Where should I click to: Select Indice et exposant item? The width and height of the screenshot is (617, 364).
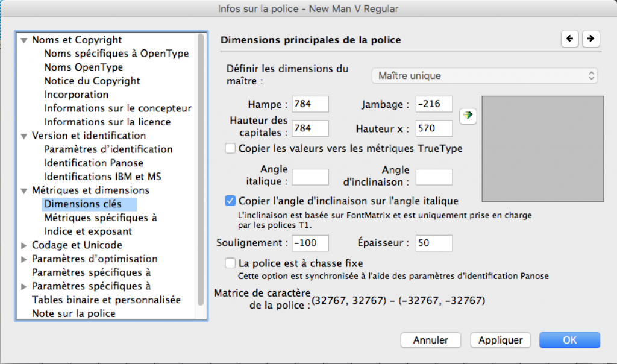click(x=88, y=231)
